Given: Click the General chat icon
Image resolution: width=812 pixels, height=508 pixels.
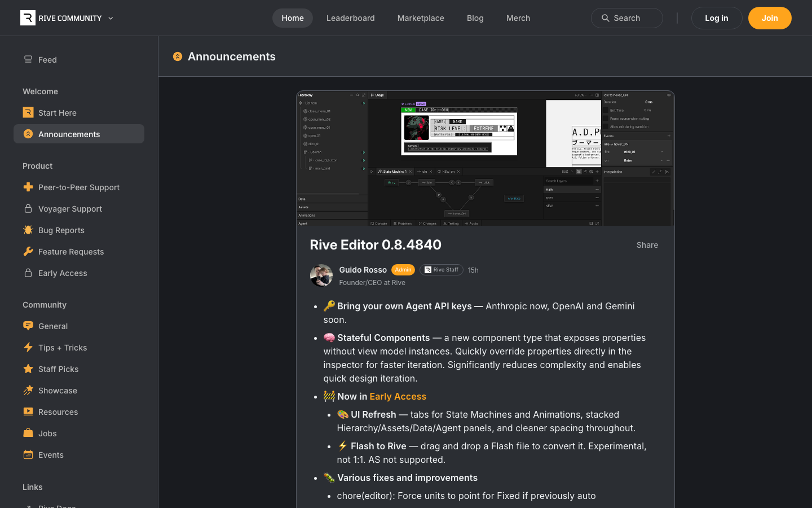Looking at the screenshot, I should [28, 326].
